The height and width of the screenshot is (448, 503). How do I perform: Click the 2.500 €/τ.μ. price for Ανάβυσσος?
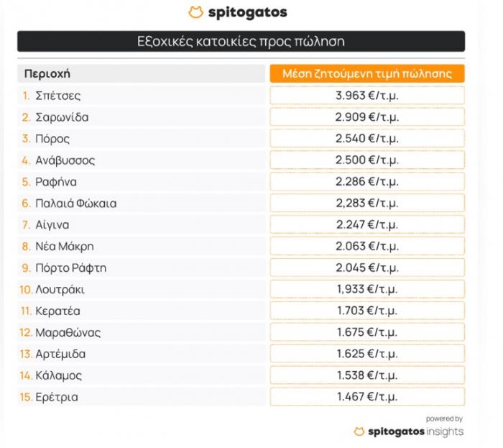tap(367, 160)
